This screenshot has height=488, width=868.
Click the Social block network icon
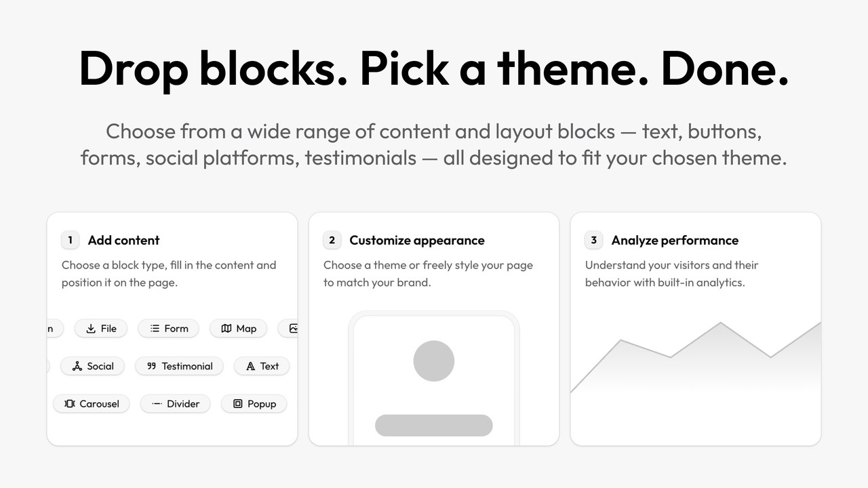77,366
